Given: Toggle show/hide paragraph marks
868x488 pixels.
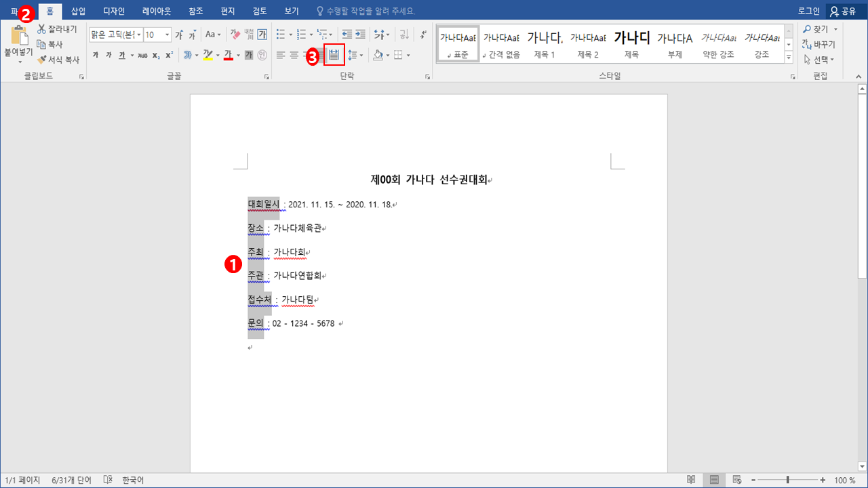Looking at the screenshot, I should [423, 35].
